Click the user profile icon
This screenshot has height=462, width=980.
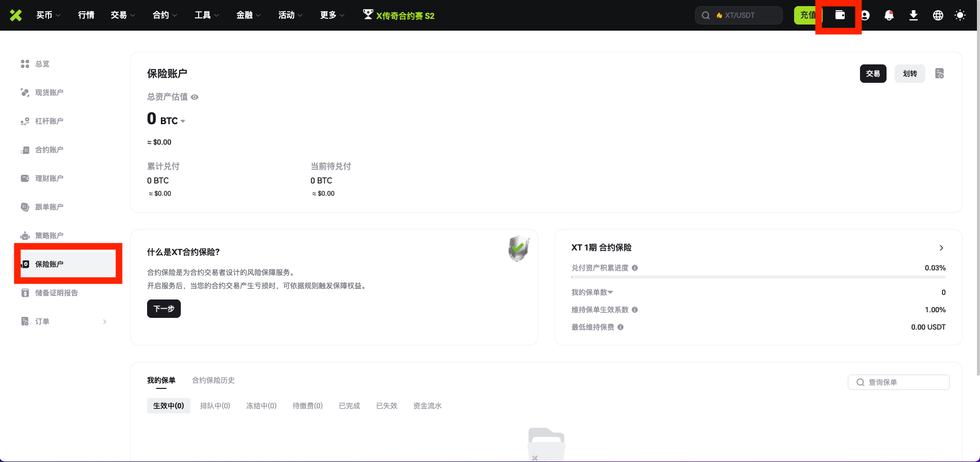866,15
